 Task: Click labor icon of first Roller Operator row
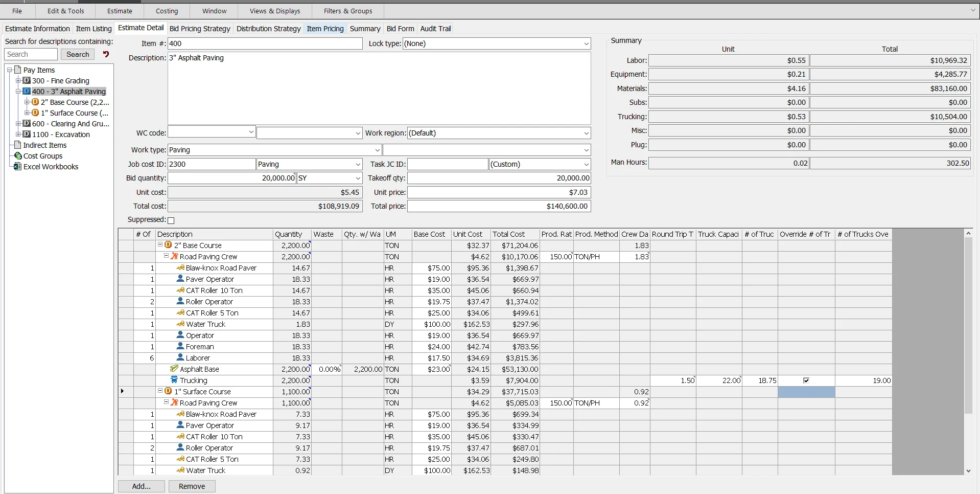click(x=180, y=301)
